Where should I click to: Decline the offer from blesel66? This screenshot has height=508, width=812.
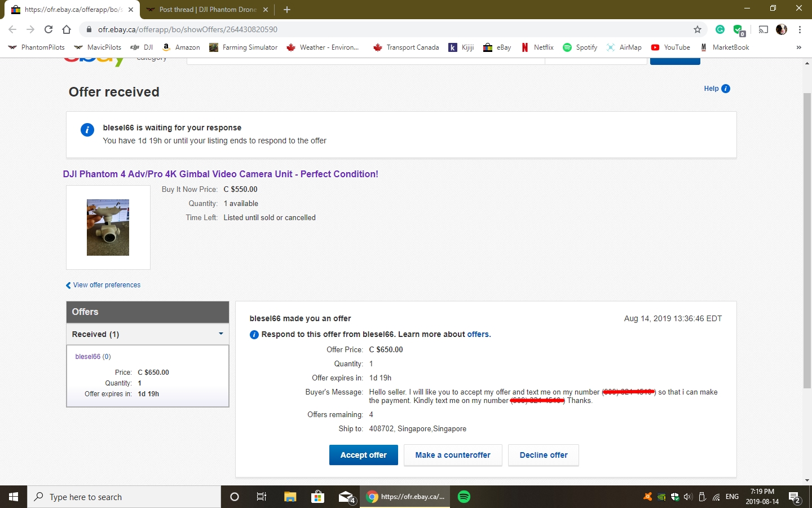[544, 455]
